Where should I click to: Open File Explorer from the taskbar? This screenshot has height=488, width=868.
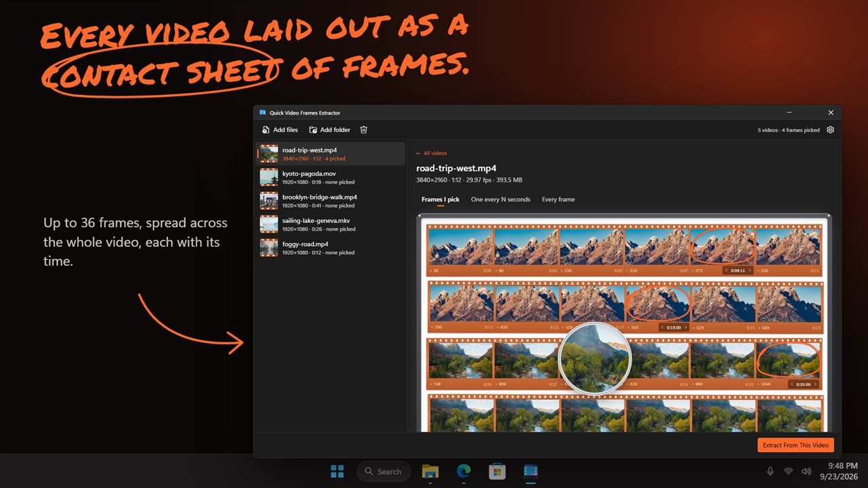(430, 471)
